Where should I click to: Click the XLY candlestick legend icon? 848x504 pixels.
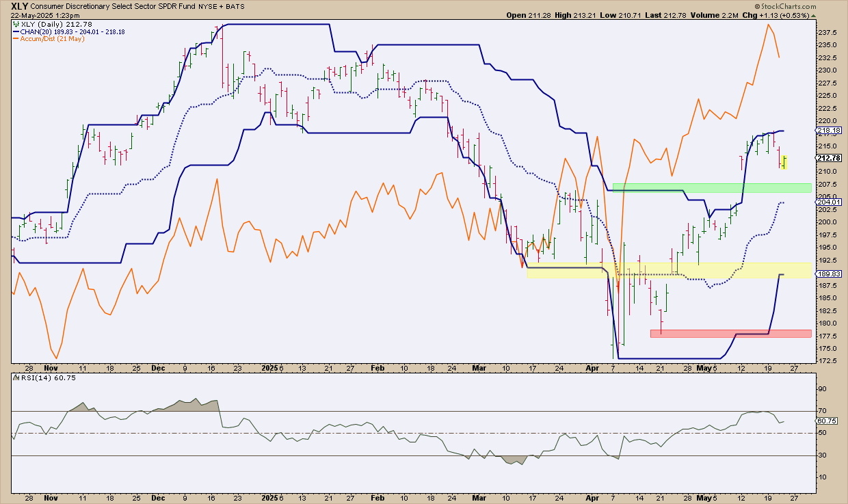pyautogui.click(x=16, y=25)
